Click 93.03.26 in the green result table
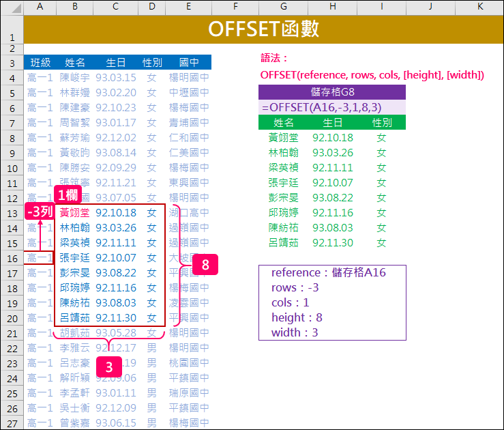The width and height of the screenshot is (504, 430). coord(333,153)
